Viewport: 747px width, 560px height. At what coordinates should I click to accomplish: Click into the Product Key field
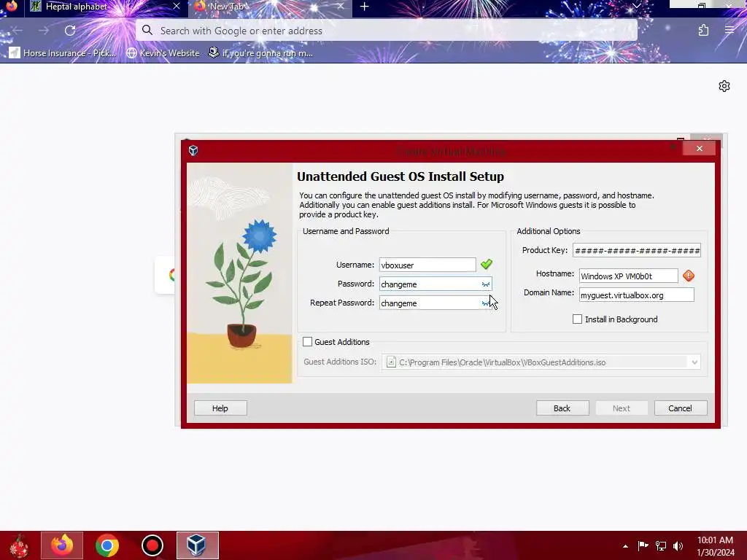636,251
